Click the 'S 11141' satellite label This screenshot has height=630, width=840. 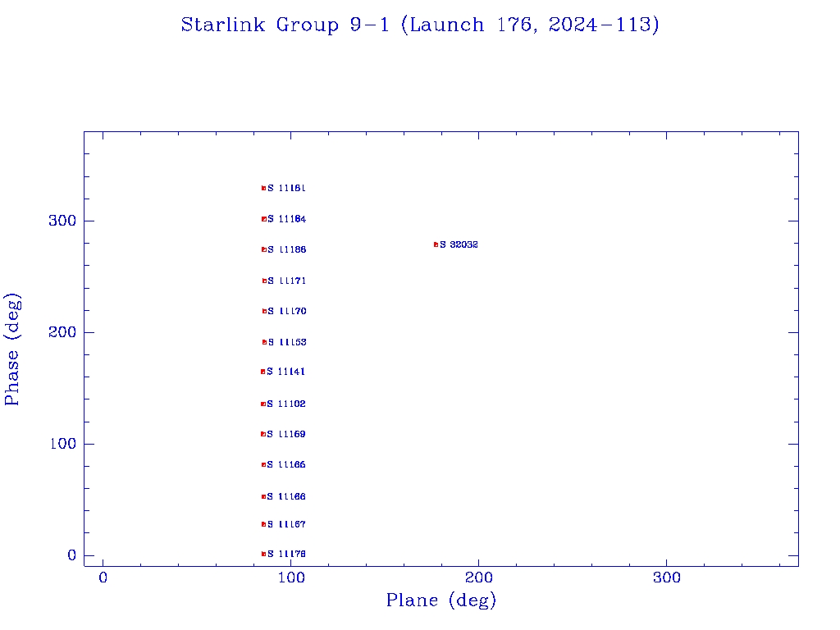[286, 372]
